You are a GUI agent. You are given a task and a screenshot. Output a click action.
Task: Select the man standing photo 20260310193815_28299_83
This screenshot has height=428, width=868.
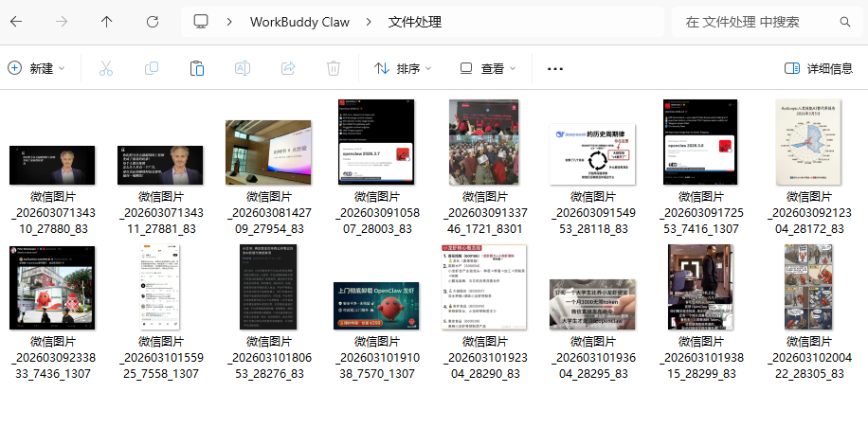tap(700, 287)
